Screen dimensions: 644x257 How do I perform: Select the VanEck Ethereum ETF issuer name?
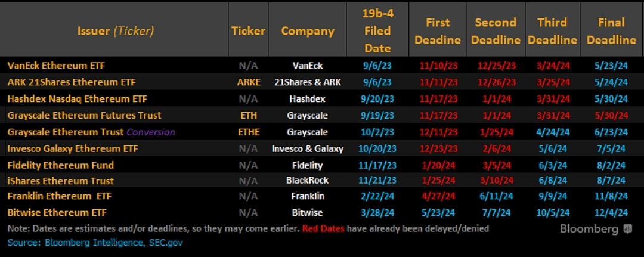click(x=56, y=66)
